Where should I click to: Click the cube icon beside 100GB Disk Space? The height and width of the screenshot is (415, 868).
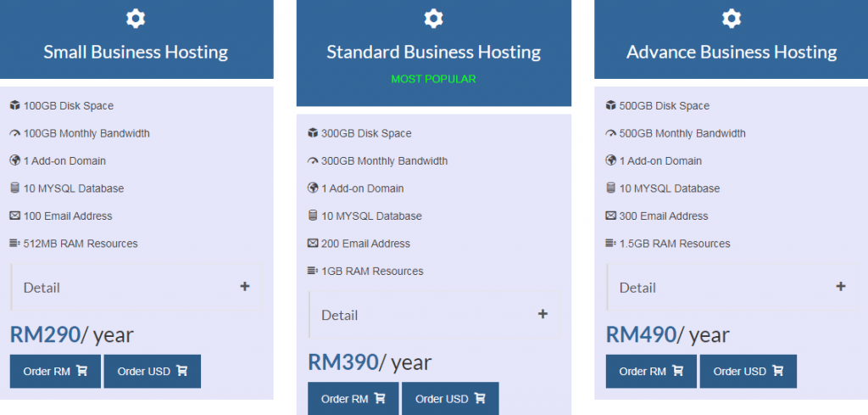tap(15, 105)
